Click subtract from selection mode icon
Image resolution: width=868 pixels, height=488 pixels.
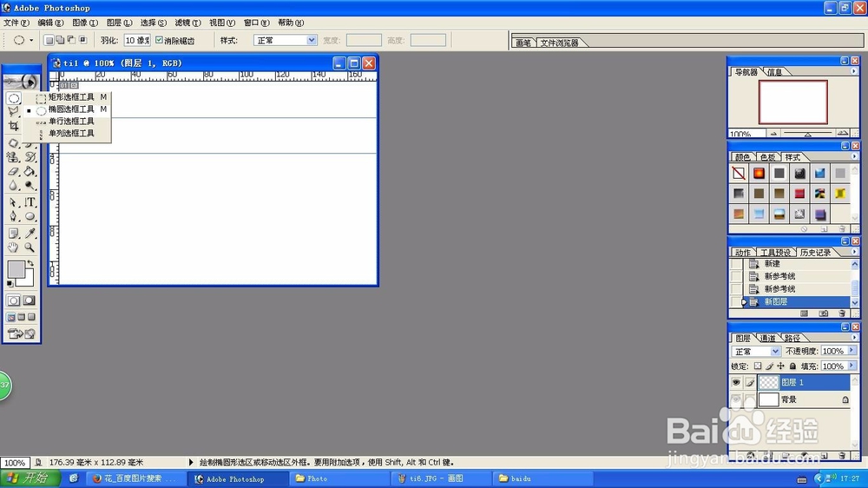71,40
